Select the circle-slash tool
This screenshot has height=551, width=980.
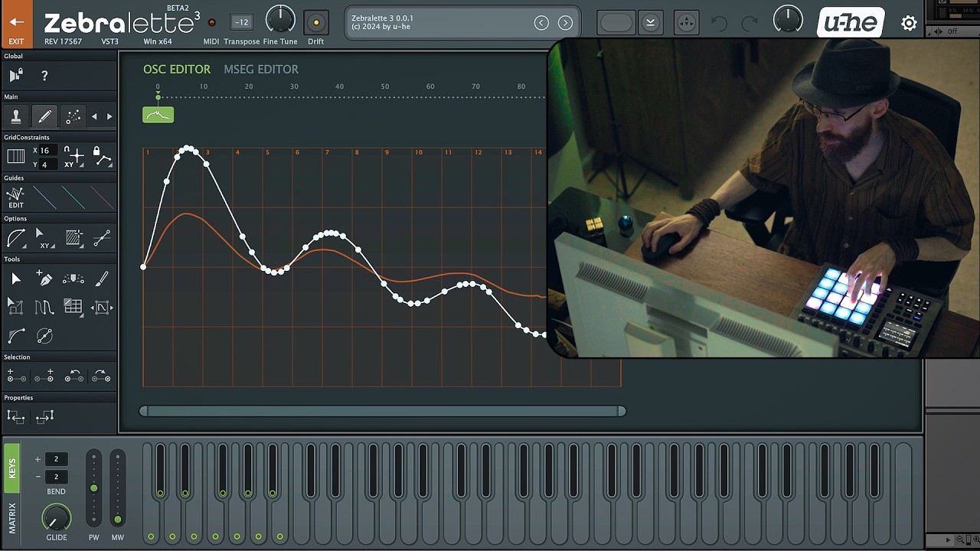[44, 335]
